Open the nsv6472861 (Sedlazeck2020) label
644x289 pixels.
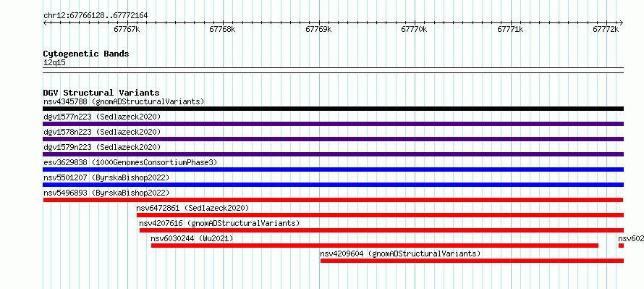[x=192, y=208]
